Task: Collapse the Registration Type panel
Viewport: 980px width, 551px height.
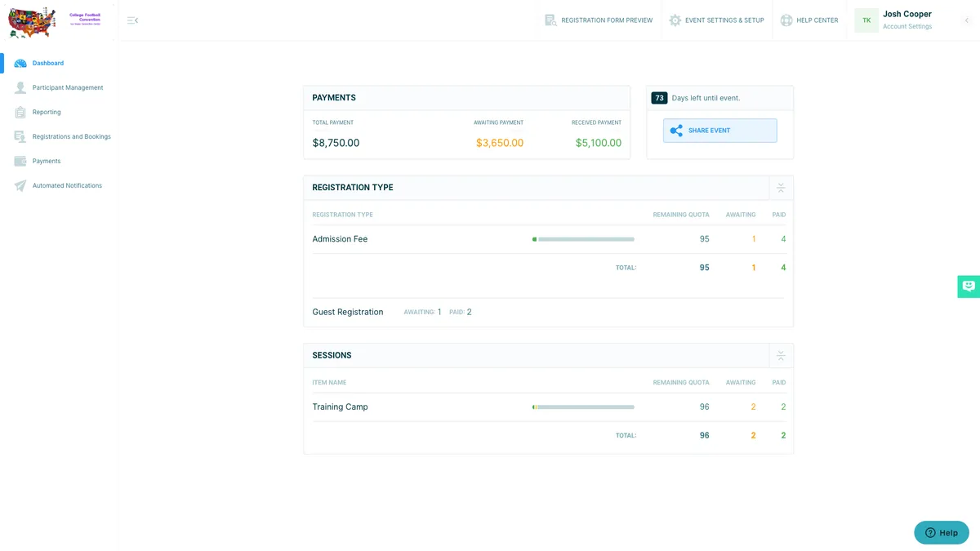Action: tap(781, 188)
